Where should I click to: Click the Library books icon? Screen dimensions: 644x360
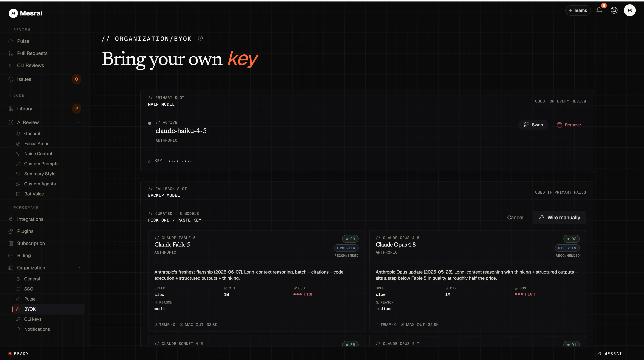coord(11,109)
